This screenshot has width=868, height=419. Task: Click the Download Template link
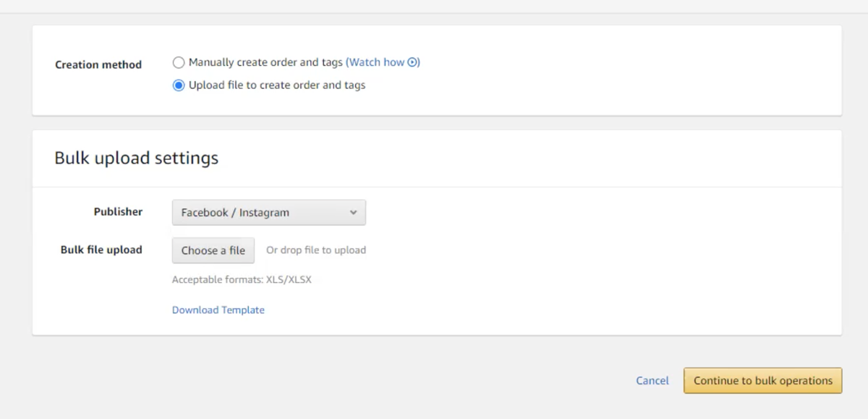click(x=218, y=310)
